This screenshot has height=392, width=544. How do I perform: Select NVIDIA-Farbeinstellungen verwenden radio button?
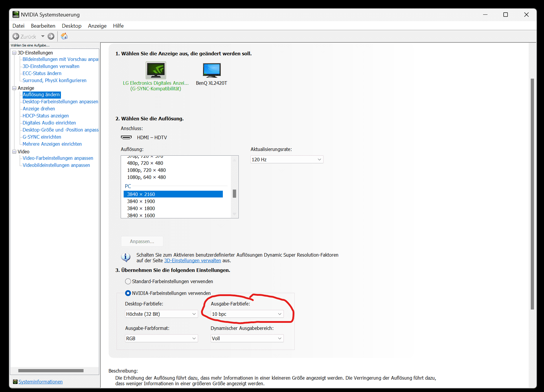pyautogui.click(x=128, y=293)
